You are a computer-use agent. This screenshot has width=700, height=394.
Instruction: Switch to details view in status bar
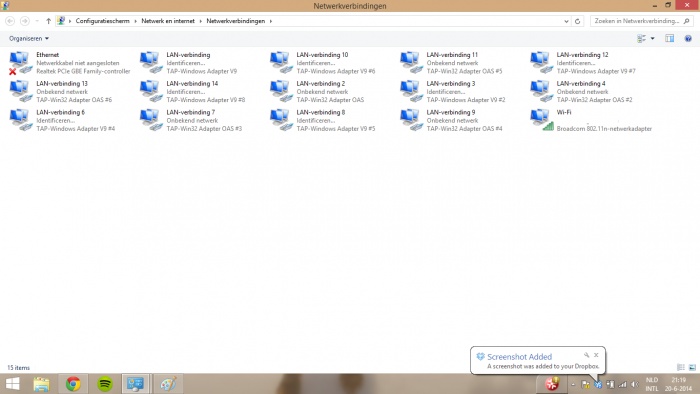click(x=681, y=367)
